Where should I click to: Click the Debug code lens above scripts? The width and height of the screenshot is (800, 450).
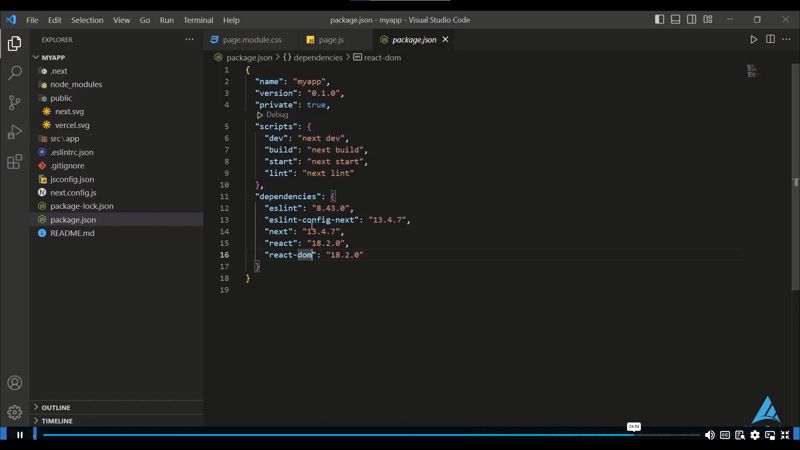[273, 115]
